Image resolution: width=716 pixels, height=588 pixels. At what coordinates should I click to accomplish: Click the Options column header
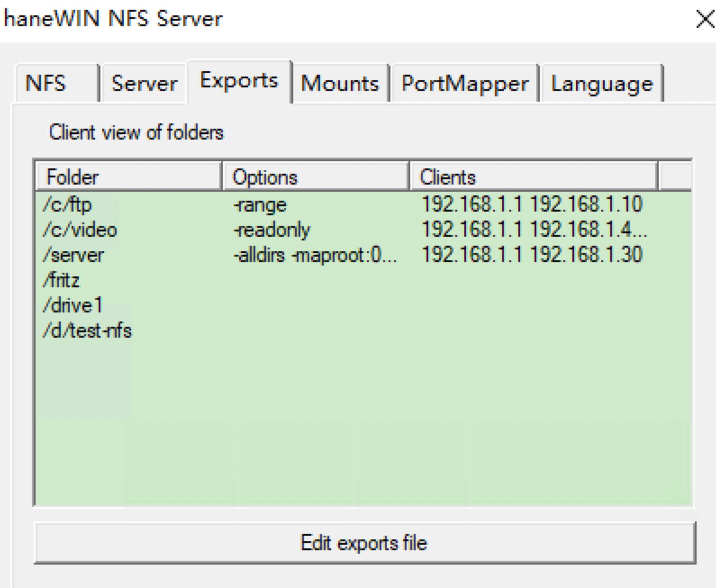pos(316,177)
